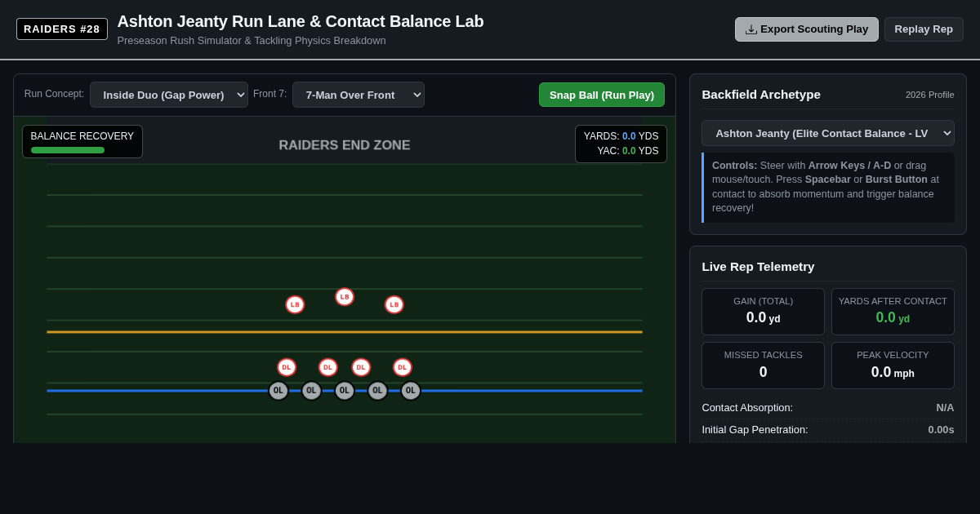Select the rightmost LB defender marker

click(394, 304)
